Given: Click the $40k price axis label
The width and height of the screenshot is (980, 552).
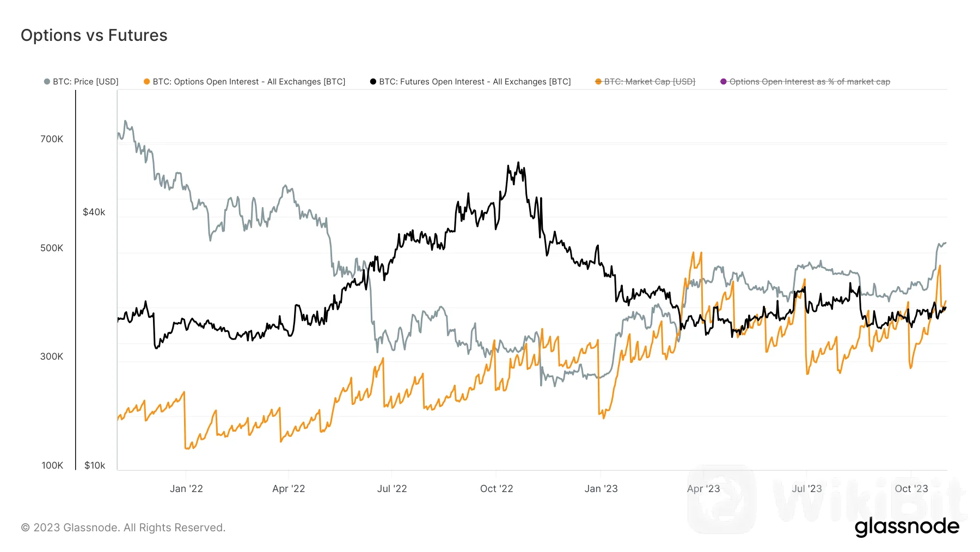Looking at the screenshot, I should pyautogui.click(x=94, y=212).
